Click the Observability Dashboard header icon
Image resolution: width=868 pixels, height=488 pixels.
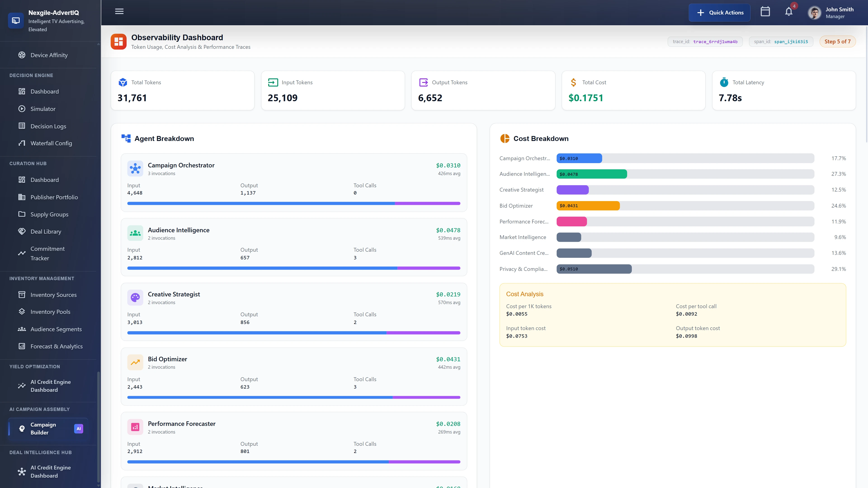click(x=119, y=41)
